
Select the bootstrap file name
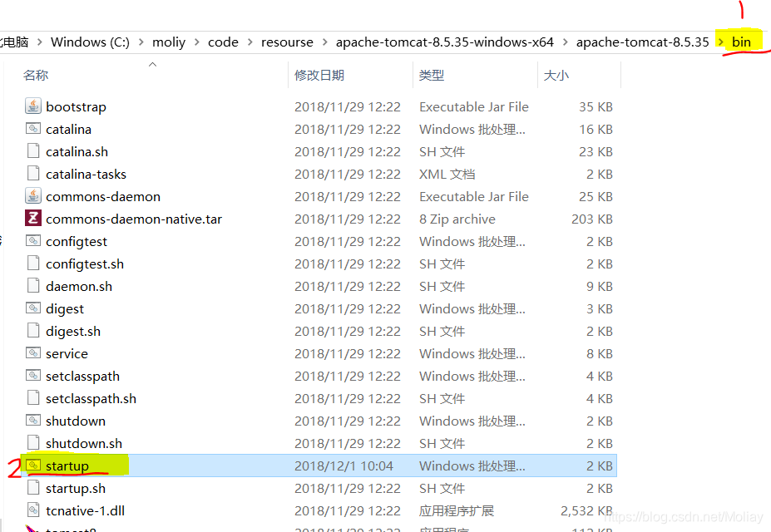tap(76, 106)
